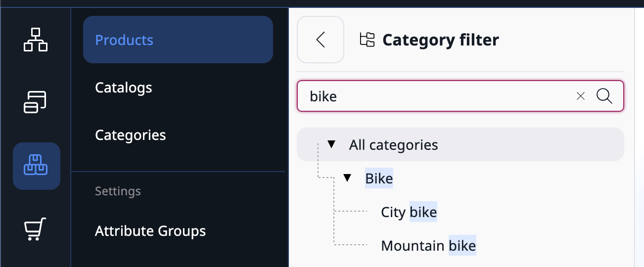Open Attribute Groups settings
The image size is (644, 267).
(x=150, y=231)
